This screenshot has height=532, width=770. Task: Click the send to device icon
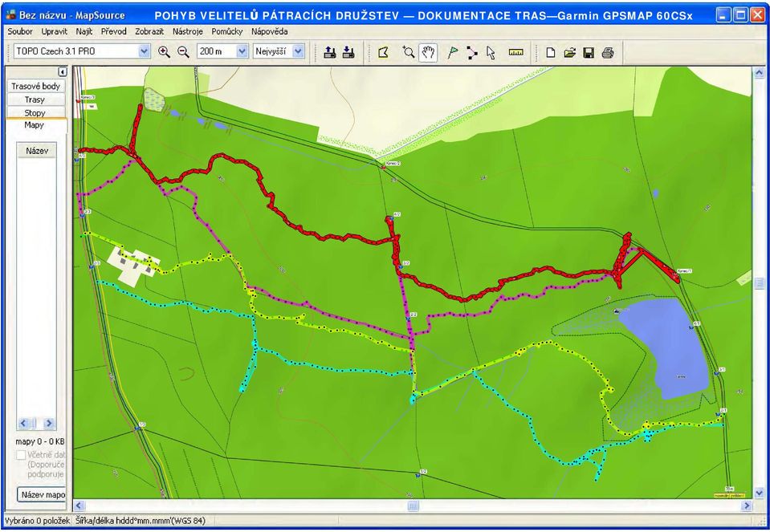330,52
